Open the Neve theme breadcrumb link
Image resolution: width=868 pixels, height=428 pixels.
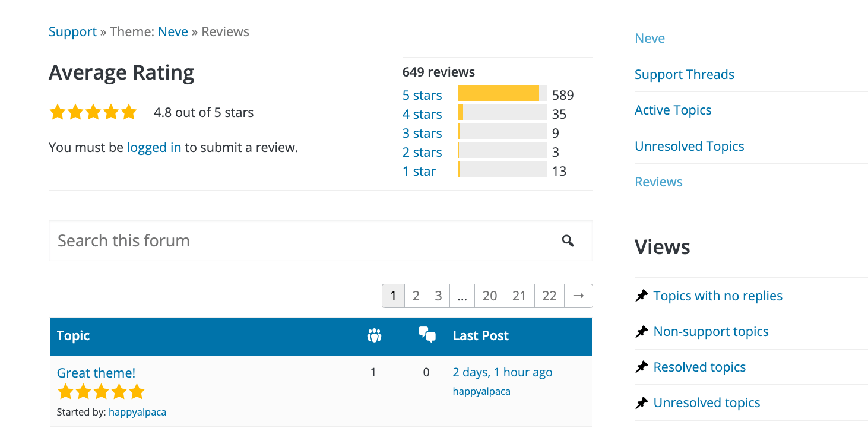[173, 31]
